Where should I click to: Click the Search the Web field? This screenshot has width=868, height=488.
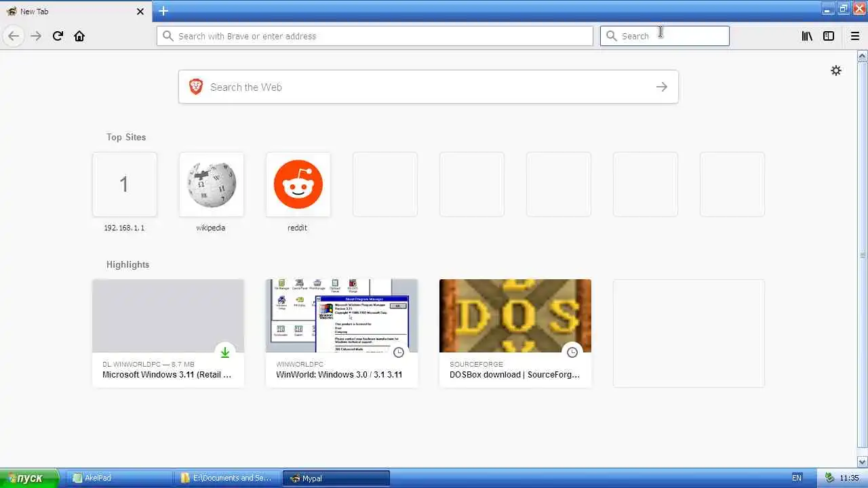pos(429,87)
